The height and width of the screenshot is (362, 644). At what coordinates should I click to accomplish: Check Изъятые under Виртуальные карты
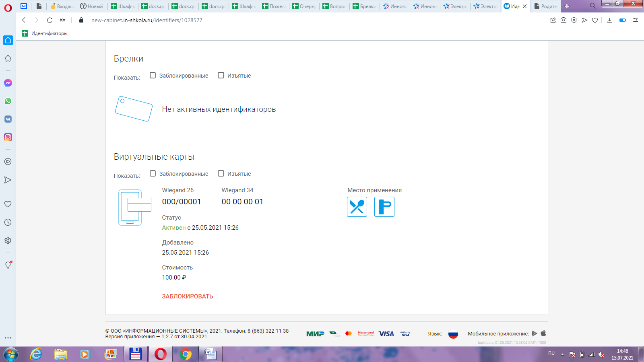point(221,173)
